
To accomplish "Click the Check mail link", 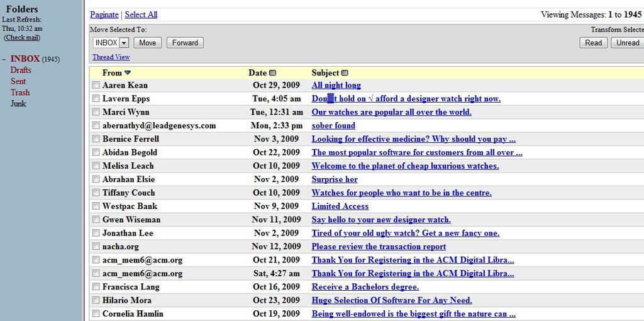I will click(x=22, y=37).
